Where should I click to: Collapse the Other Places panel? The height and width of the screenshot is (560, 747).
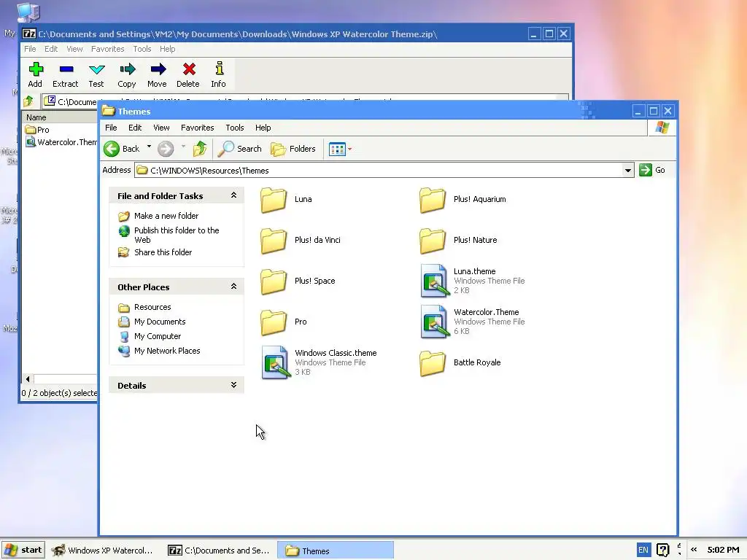pyautogui.click(x=233, y=286)
